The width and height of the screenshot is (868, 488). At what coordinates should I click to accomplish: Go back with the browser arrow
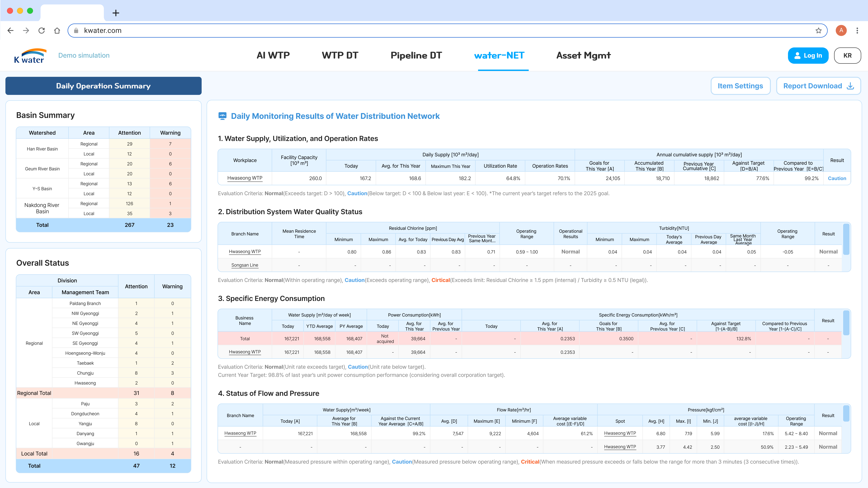pos(10,31)
